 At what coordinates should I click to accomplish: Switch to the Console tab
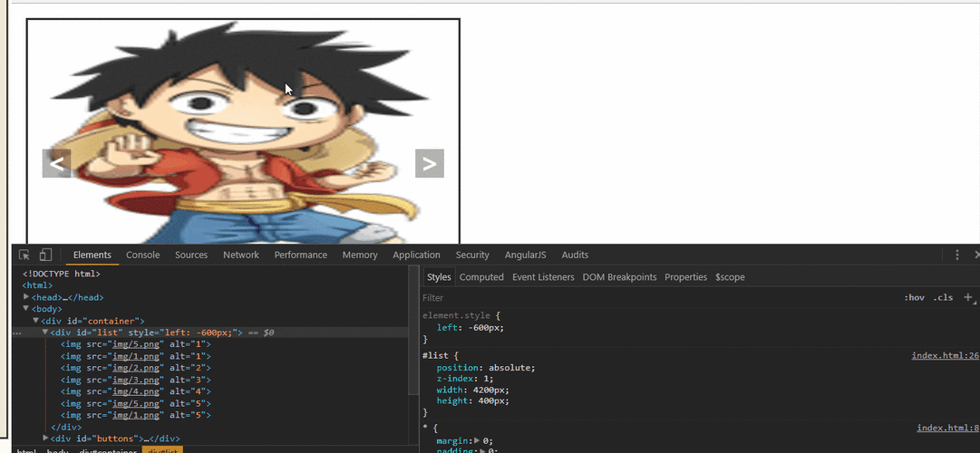142,255
